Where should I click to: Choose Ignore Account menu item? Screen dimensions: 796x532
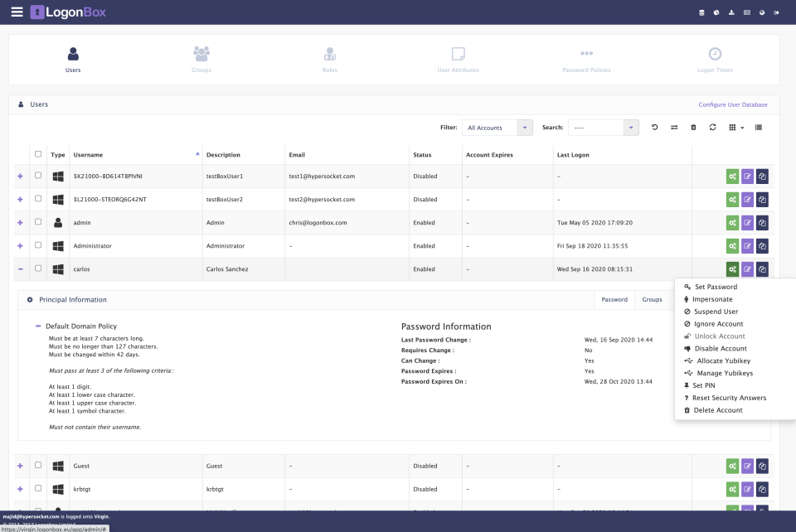713,324
